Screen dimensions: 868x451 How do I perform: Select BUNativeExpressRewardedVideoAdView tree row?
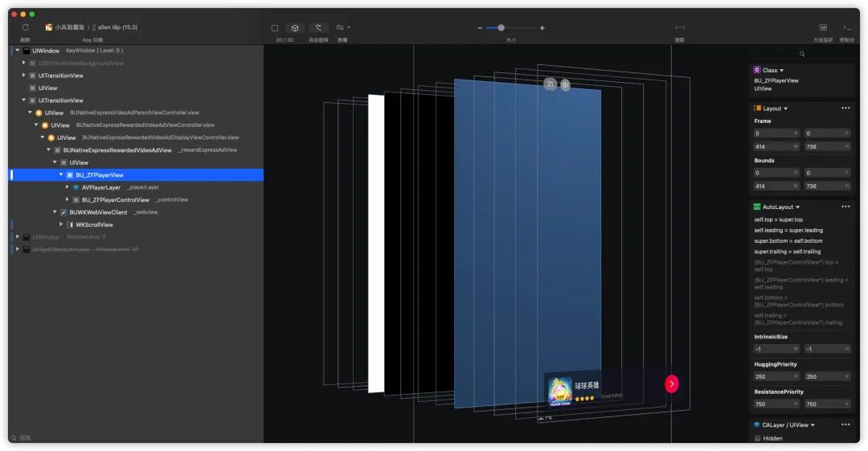pyautogui.click(x=136, y=150)
